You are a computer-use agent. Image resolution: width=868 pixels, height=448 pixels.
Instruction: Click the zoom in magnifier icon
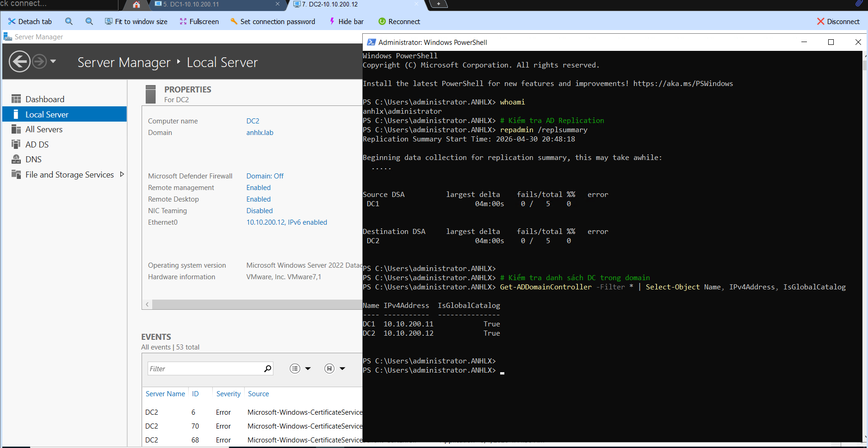[69, 21]
